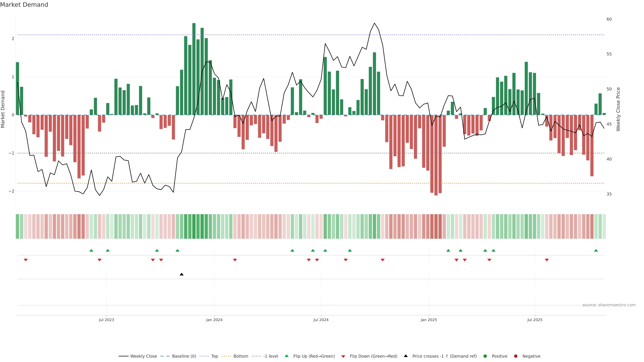644x362 pixels.
Task: Click the Weekly Close Price axis title
Action: click(618, 109)
